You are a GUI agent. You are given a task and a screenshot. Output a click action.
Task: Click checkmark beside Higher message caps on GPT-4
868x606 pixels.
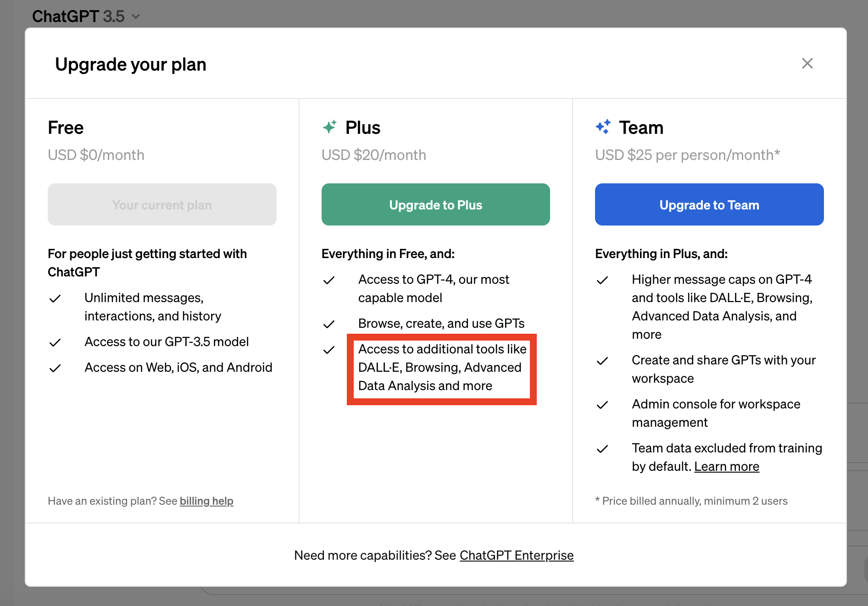[602, 281]
